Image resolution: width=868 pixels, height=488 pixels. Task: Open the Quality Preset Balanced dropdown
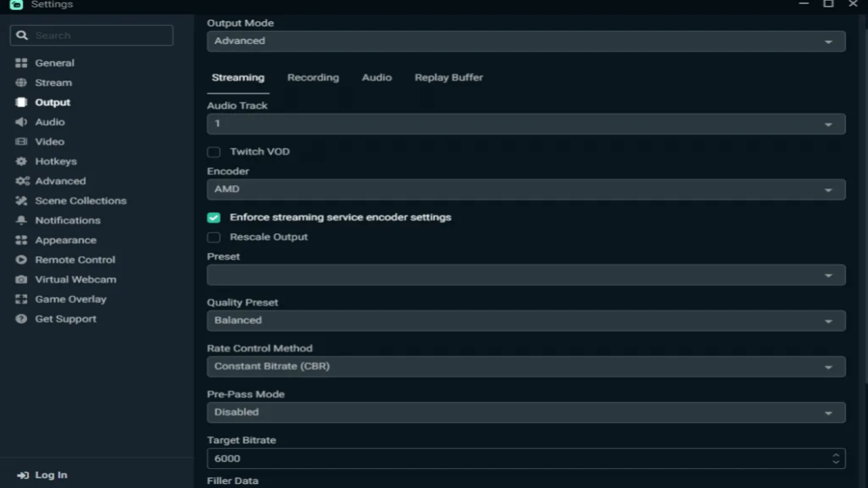click(526, 320)
